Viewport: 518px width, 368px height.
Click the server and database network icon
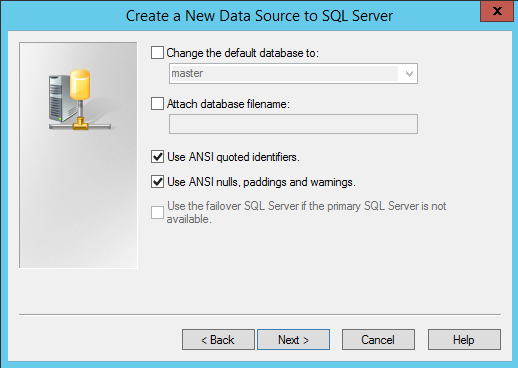click(79, 99)
